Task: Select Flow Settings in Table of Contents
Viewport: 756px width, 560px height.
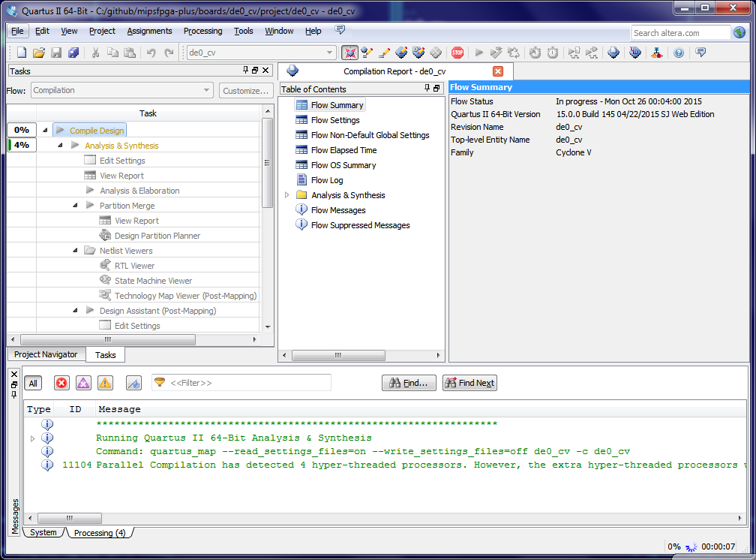Action: (335, 120)
